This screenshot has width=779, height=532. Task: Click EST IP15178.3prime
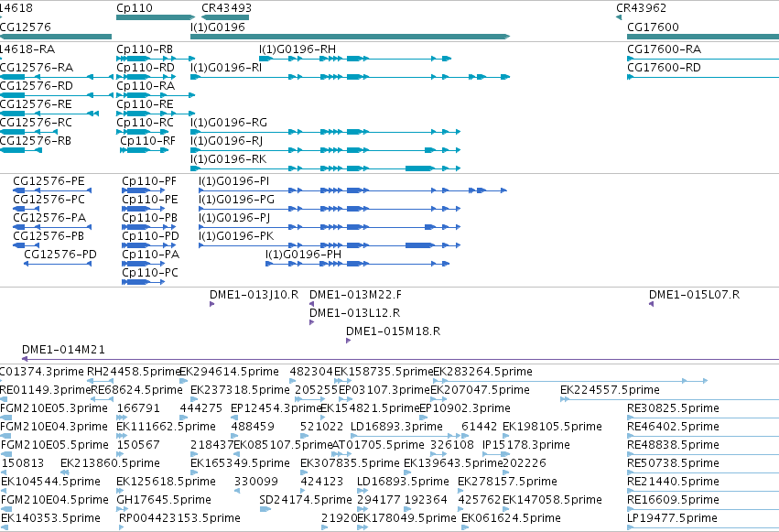tap(496, 454)
